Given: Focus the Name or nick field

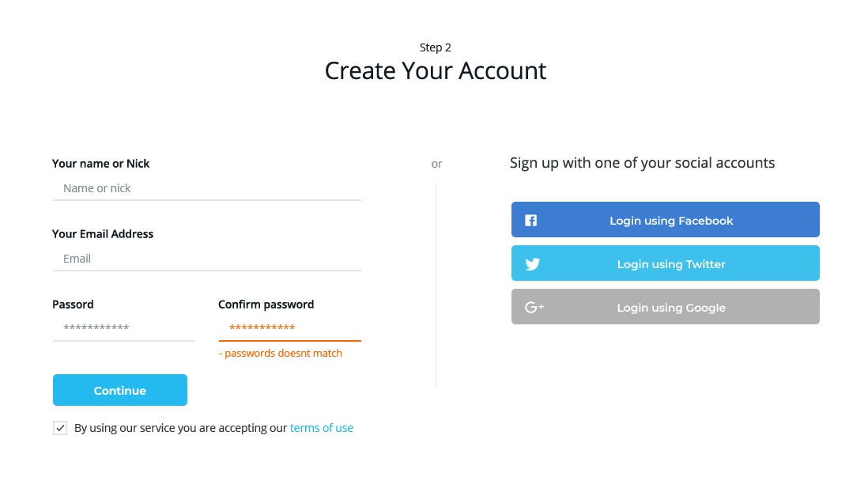Looking at the screenshot, I should coord(207,188).
